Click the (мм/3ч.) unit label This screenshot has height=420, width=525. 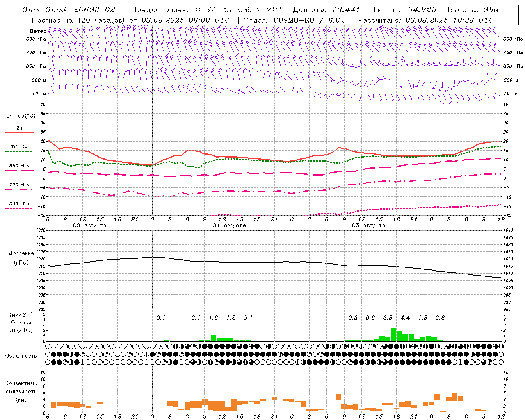coord(21,315)
